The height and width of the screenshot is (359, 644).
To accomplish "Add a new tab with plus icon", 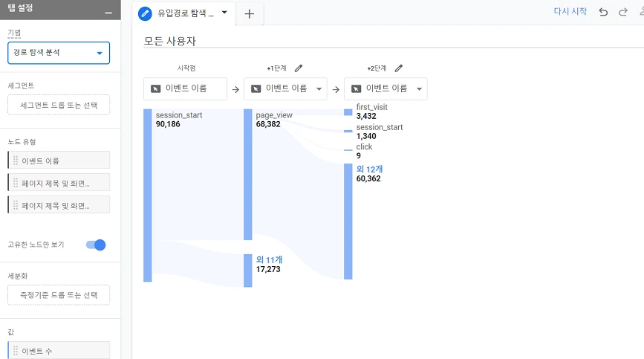I will coord(249,13).
